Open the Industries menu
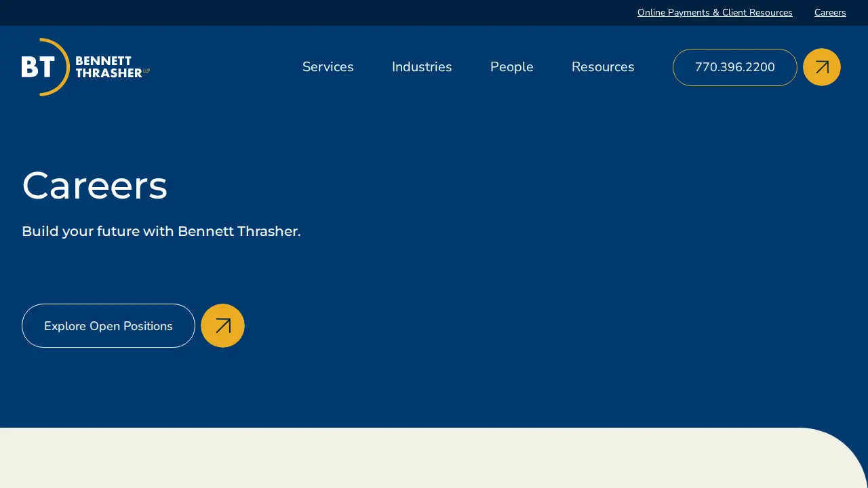The height and width of the screenshot is (488, 868). [422, 67]
